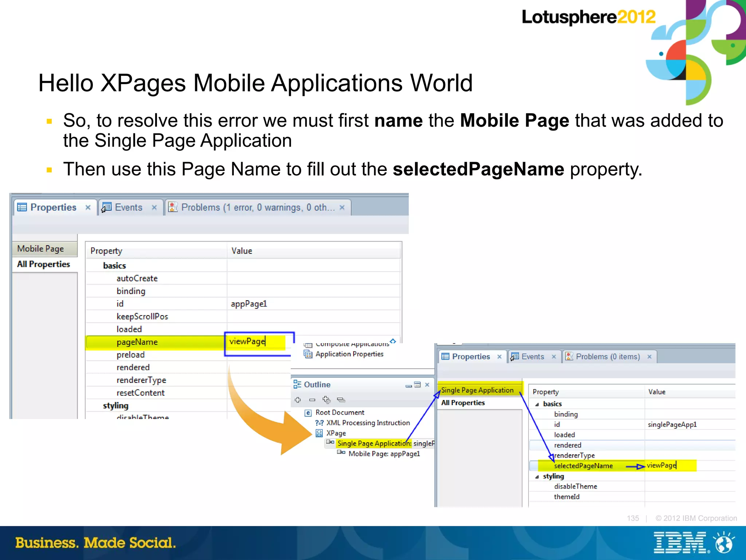The image size is (746, 560).
Task: Edit the pageName value field viewPage
Action: pyautogui.click(x=257, y=341)
